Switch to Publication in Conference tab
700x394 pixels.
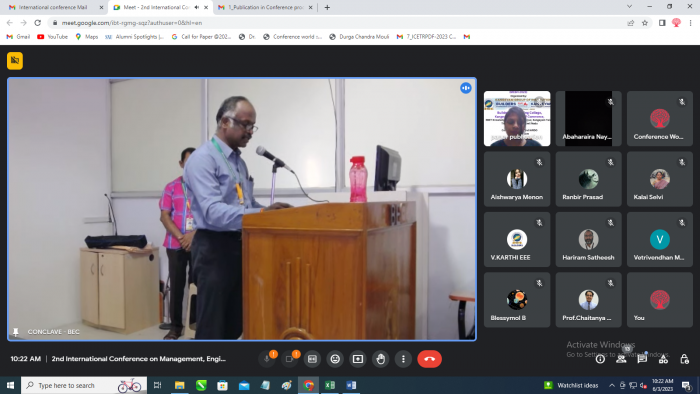[265, 7]
